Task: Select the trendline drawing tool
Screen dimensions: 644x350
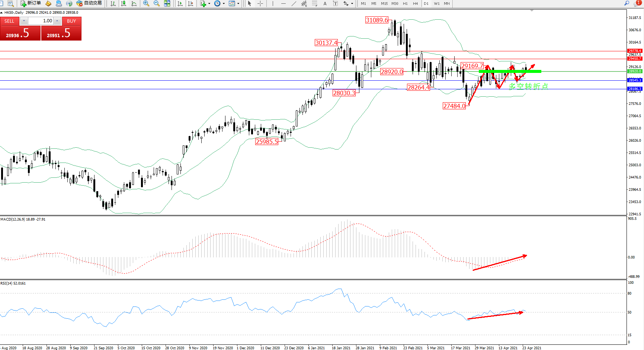Action: (294, 3)
